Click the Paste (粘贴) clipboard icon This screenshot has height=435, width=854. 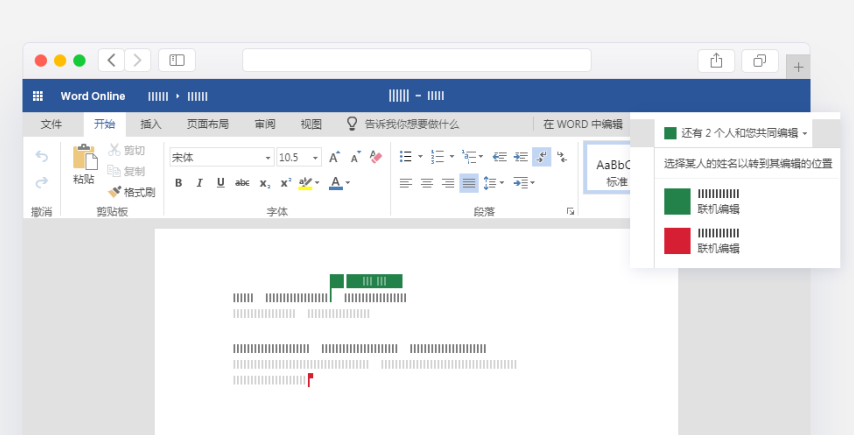click(x=84, y=158)
